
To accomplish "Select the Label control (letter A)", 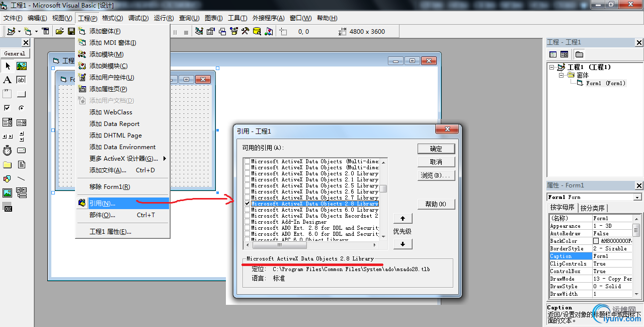I will (8, 80).
